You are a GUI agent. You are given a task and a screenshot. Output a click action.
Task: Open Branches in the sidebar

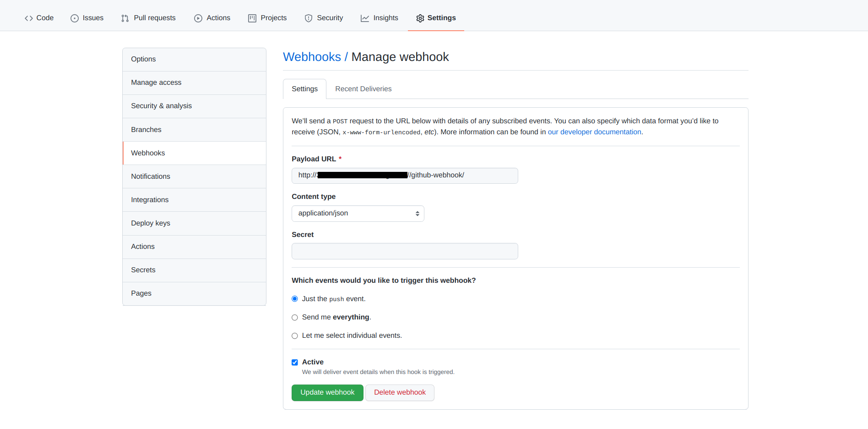pyautogui.click(x=194, y=130)
